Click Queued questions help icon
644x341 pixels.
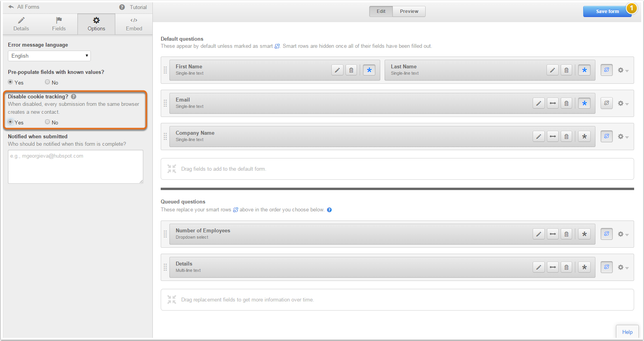pyautogui.click(x=329, y=210)
